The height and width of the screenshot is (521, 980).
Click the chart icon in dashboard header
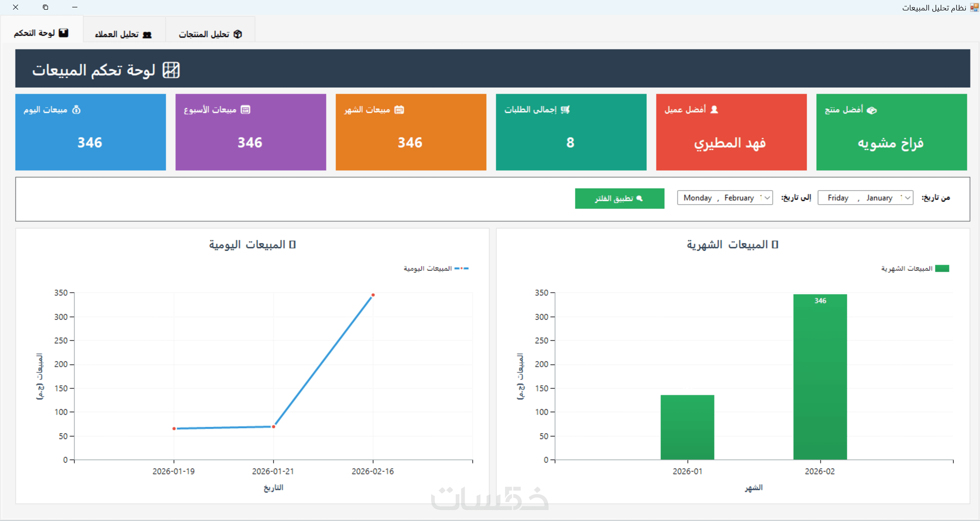(171, 70)
